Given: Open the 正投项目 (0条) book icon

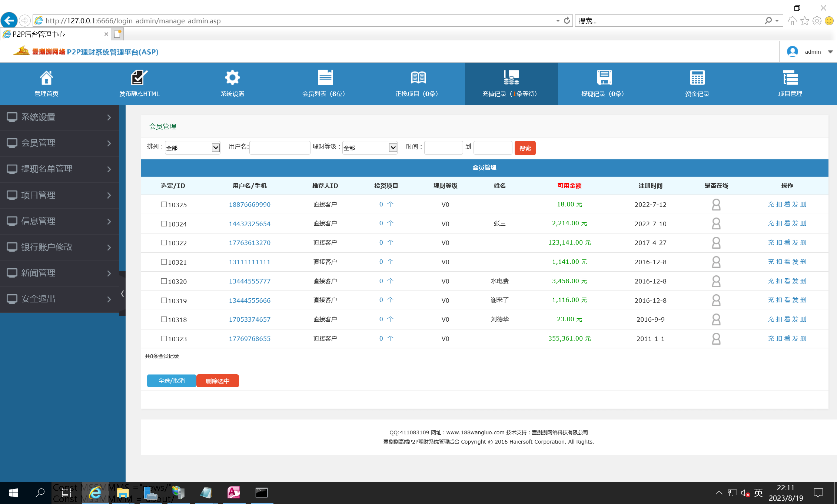Looking at the screenshot, I should [418, 78].
